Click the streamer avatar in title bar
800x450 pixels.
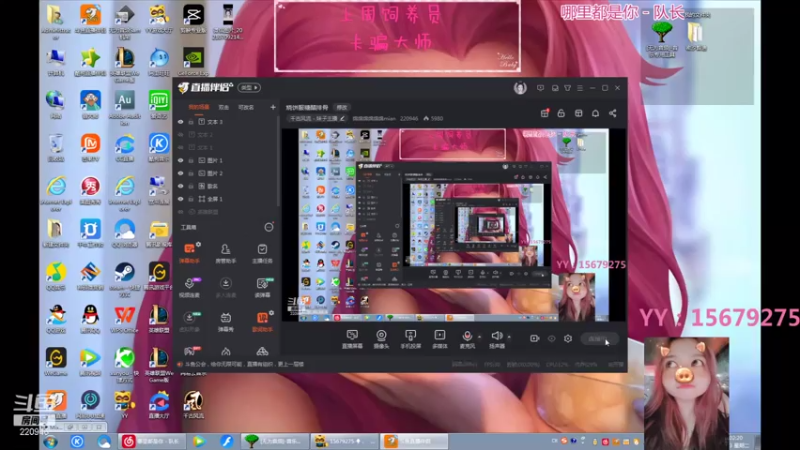click(520, 88)
